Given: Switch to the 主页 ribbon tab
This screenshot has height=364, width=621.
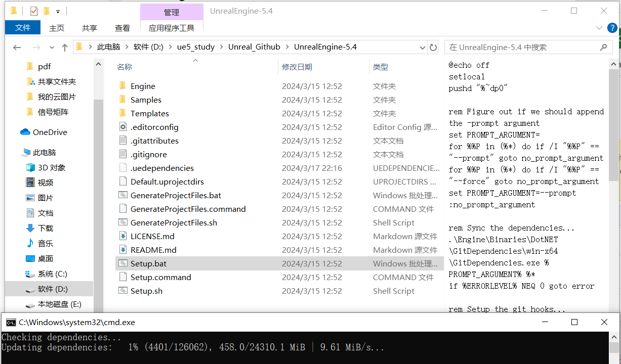Looking at the screenshot, I should coord(57,28).
